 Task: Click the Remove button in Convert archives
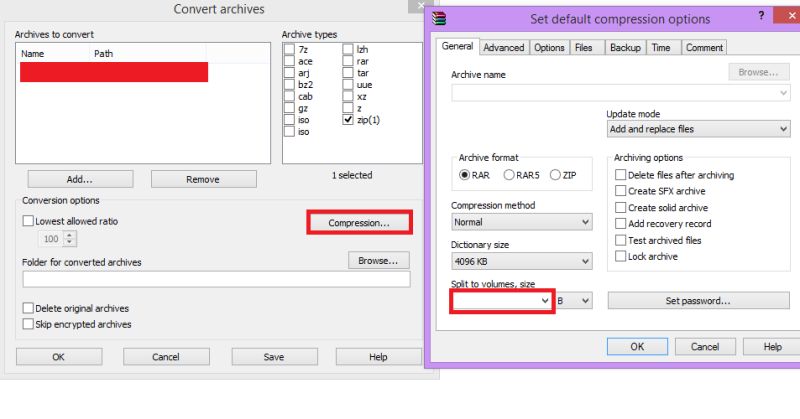pos(203,179)
